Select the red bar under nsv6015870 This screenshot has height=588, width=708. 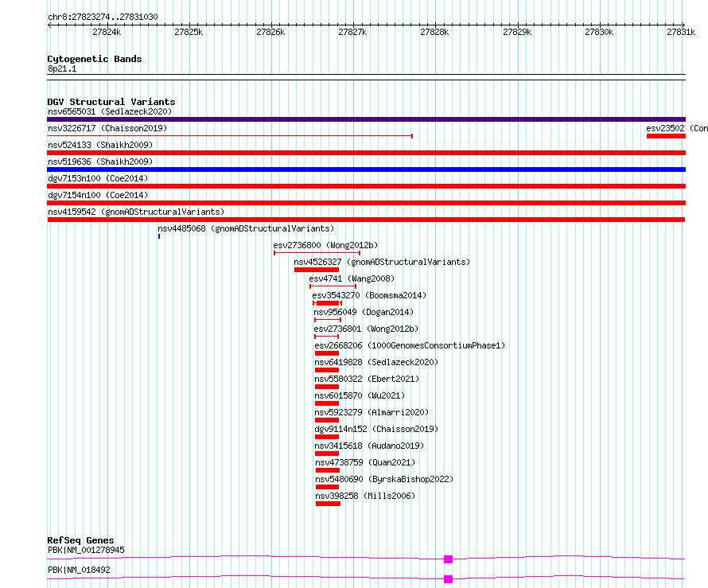point(327,403)
